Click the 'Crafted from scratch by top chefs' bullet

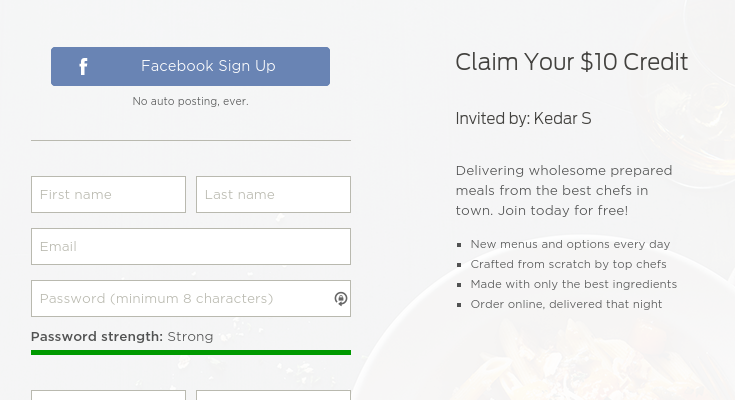568,264
